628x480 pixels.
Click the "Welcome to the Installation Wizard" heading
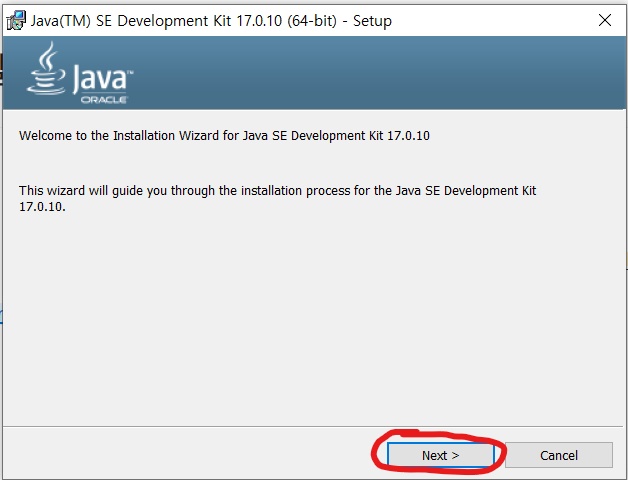(x=224, y=135)
